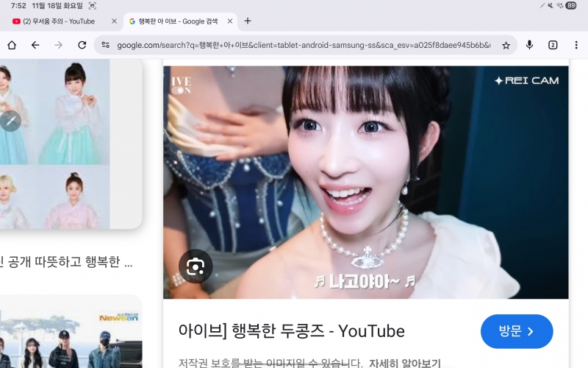Go back using the back arrow
The width and height of the screenshot is (588, 368).
click(x=35, y=45)
